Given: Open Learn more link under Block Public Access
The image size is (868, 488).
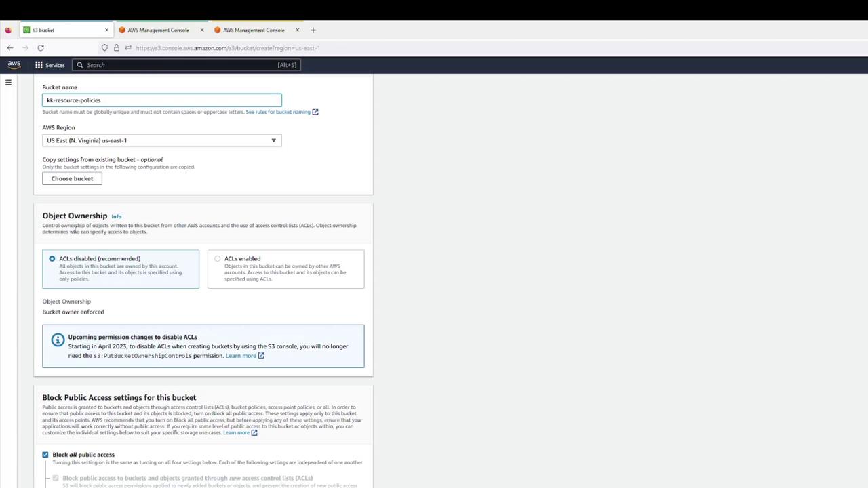Looking at the screenshot, I should click(236, 432).
